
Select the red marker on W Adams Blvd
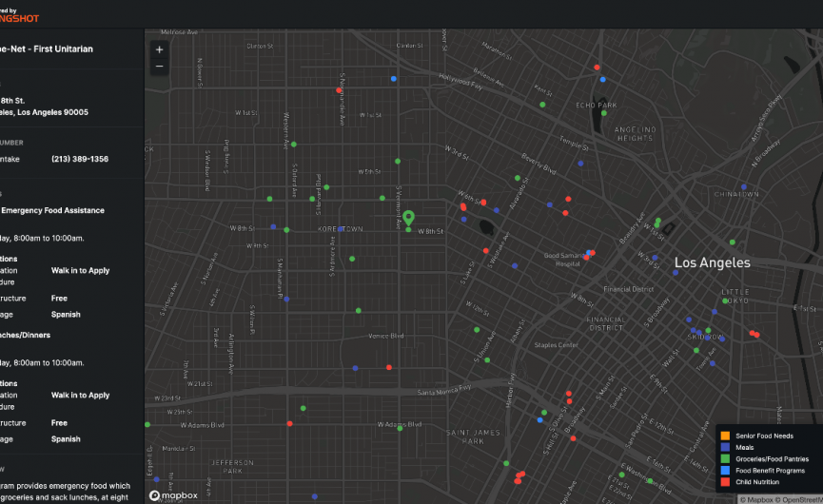point(290,423)
